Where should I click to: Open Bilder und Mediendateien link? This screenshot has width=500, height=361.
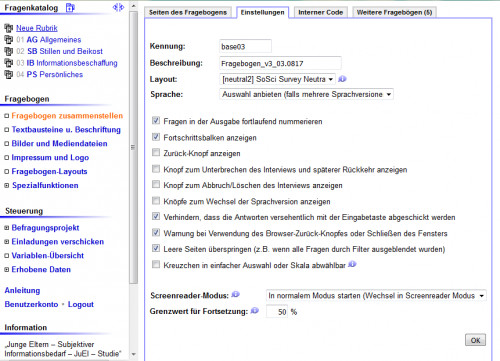pos(59,144)
